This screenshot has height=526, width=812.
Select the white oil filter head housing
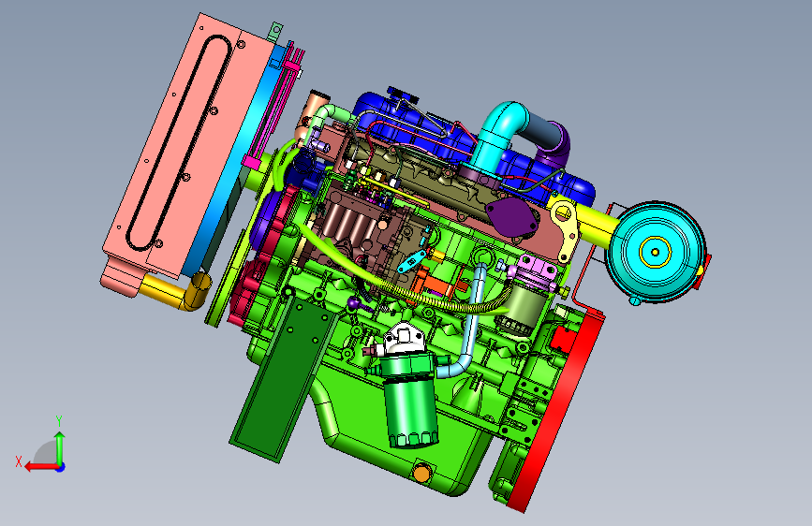[404, 338]
